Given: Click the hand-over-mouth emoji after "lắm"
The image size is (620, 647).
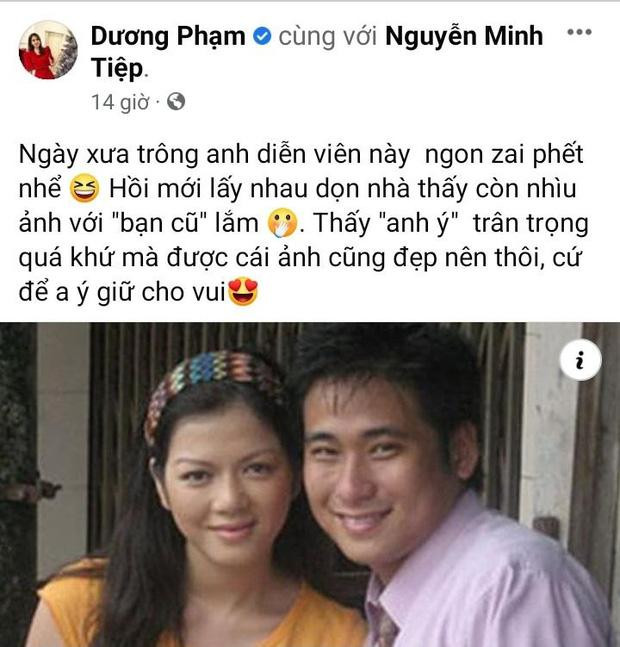Looking at the screenshot, I should pyautogui.click(x=283, y=223).
